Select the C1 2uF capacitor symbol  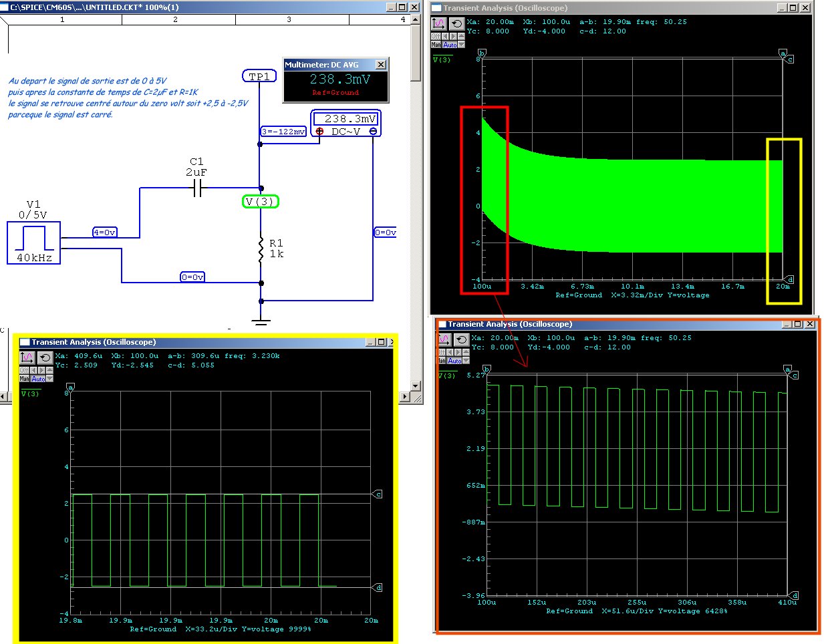197,190
